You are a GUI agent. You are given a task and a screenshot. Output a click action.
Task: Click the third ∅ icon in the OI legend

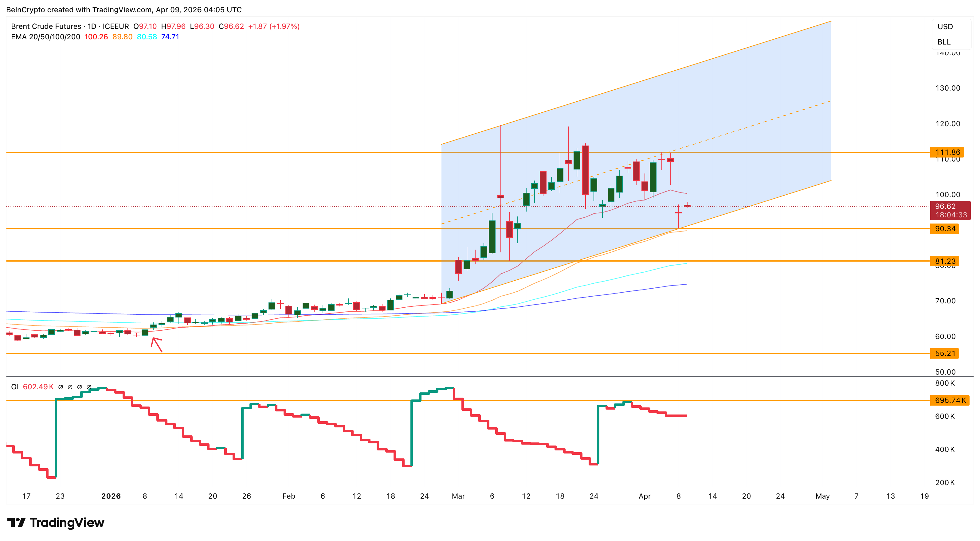(79, 386)
